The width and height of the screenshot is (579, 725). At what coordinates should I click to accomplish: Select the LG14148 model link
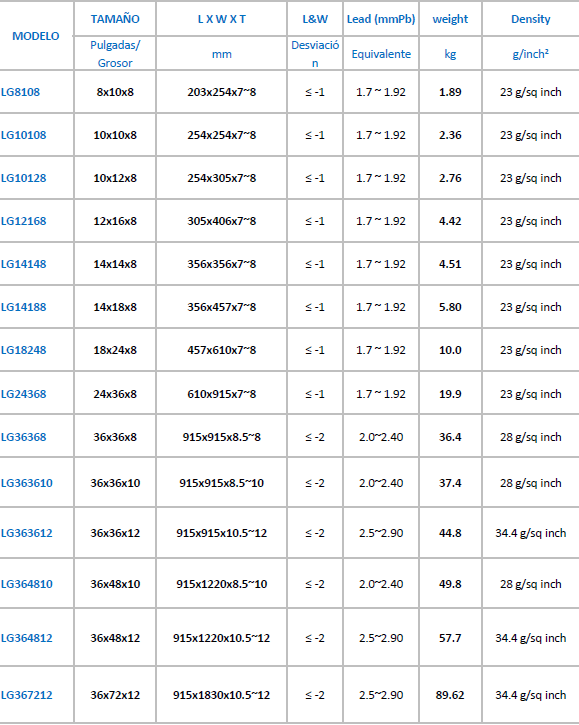coord(24,264)
